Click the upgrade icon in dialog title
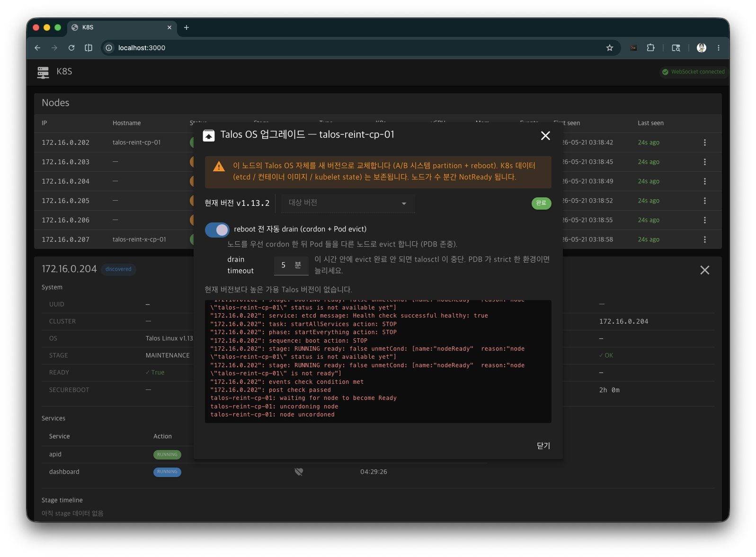 click(x=209, y=136)
